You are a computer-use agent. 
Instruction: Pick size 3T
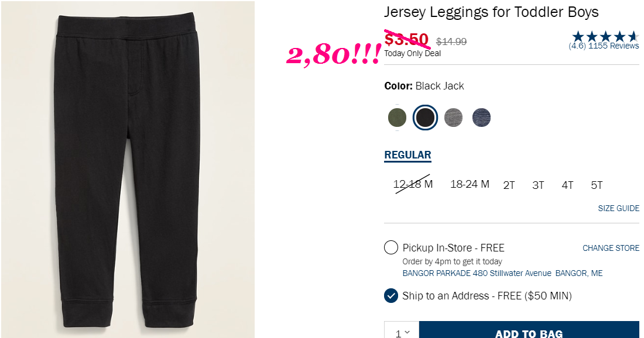(x=538, y=185)
